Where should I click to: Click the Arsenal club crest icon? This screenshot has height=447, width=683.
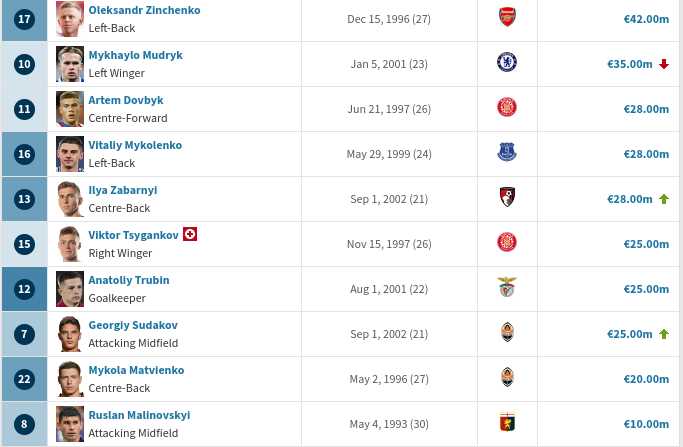(x=507, y=18)
